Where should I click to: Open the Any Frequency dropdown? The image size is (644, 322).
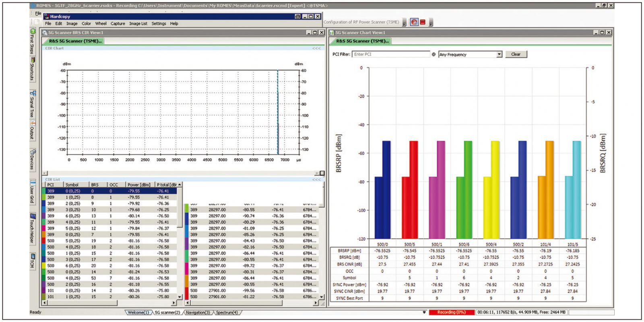point(499,54)
